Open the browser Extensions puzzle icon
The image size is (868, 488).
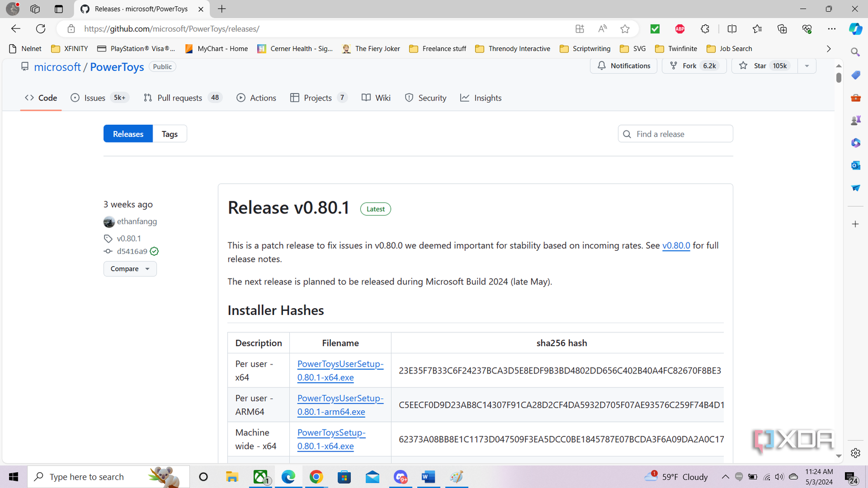click(705, 29)
